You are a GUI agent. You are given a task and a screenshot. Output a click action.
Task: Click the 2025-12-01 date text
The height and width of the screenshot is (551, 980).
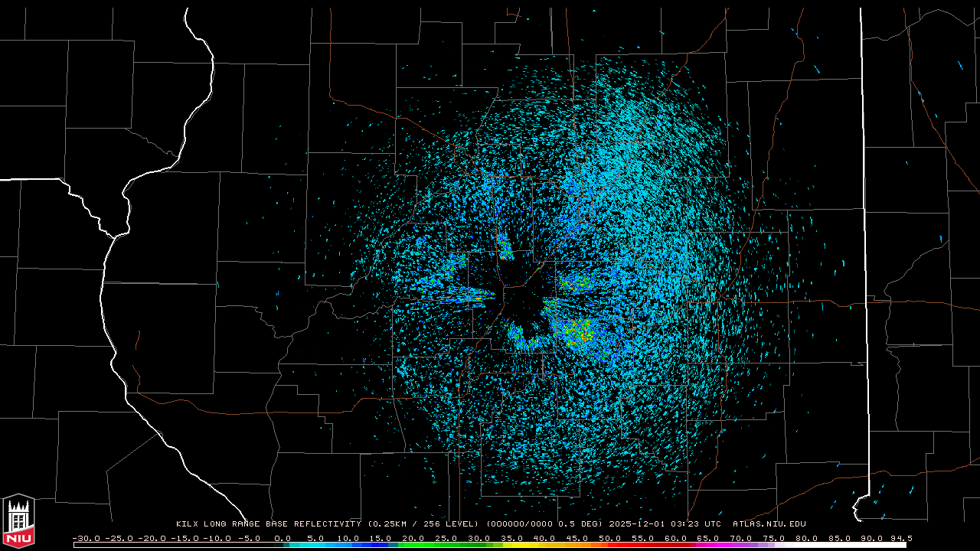click(x=639, y=524)
